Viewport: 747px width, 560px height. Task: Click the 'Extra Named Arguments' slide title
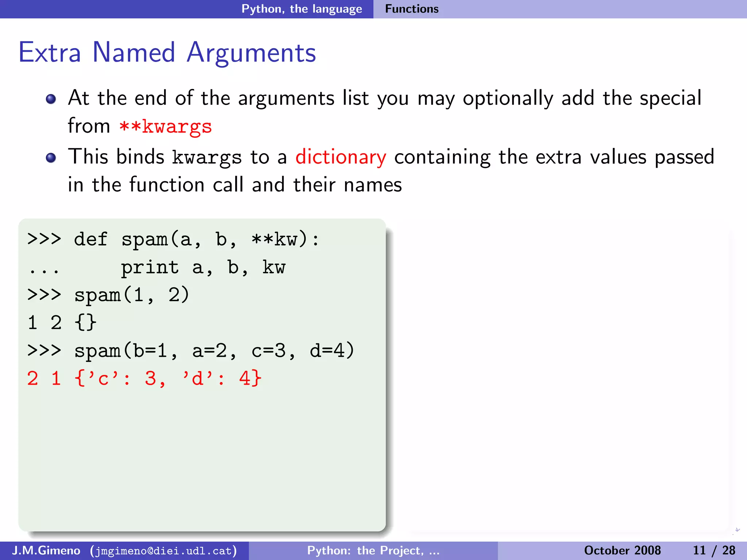167,52
